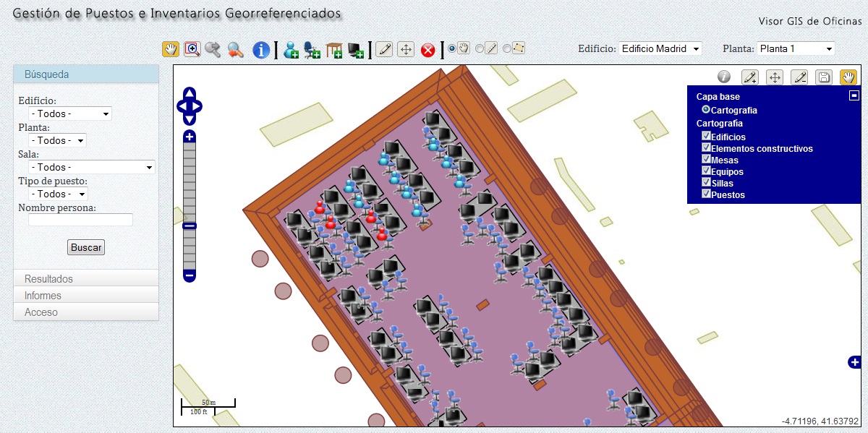The image size is (868, 433).
Task: Expand the Informes accordion section
Action: (x=86, y=295)
